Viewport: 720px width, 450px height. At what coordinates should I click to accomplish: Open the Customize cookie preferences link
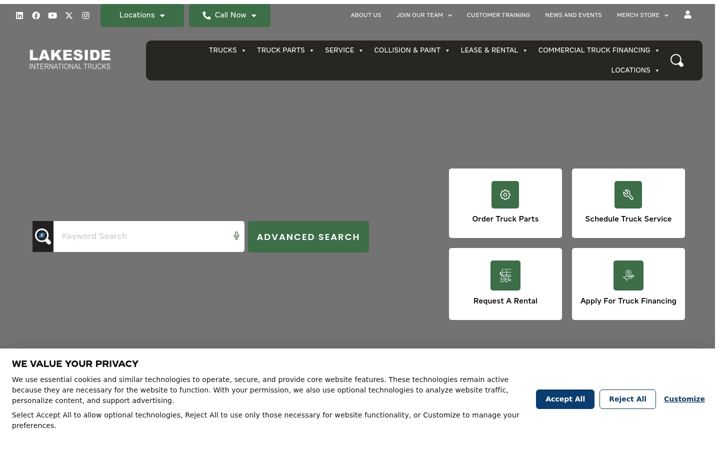coord(684,399)
